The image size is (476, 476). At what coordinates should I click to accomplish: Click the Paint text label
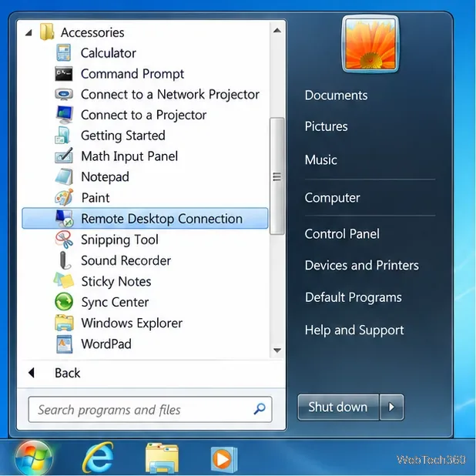coord(96,198)
